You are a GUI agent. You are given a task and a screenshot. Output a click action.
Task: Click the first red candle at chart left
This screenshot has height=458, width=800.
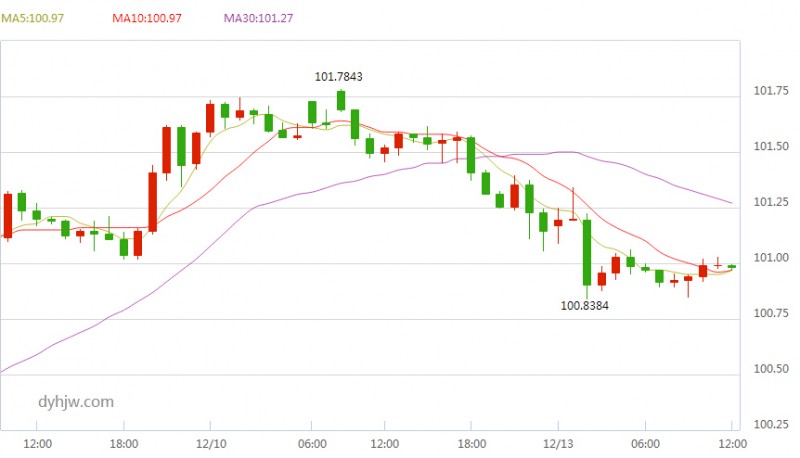point(8,215)
